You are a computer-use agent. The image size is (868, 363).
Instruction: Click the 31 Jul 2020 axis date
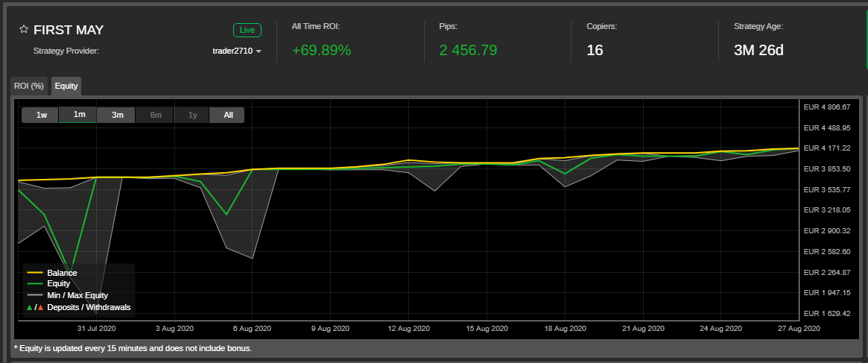click(96, 329)
